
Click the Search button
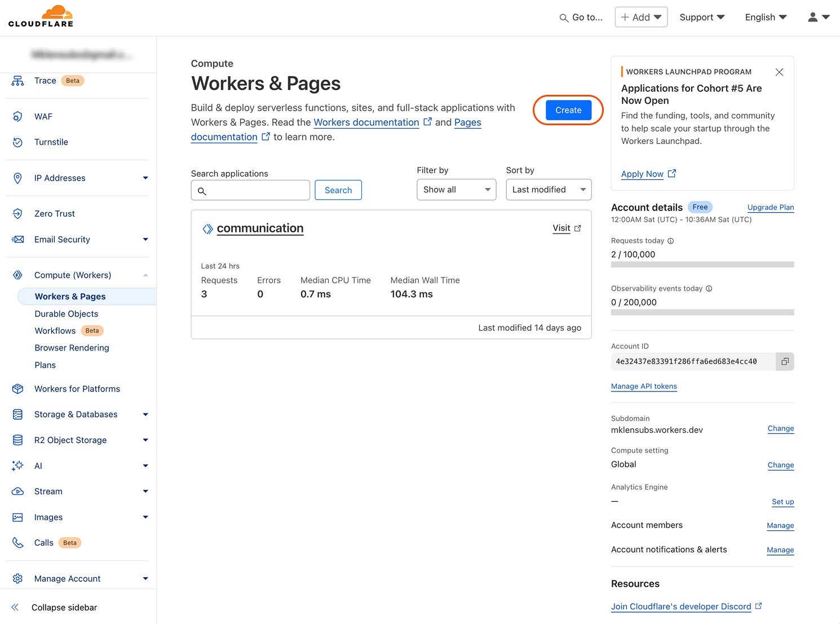click(338, 190)
